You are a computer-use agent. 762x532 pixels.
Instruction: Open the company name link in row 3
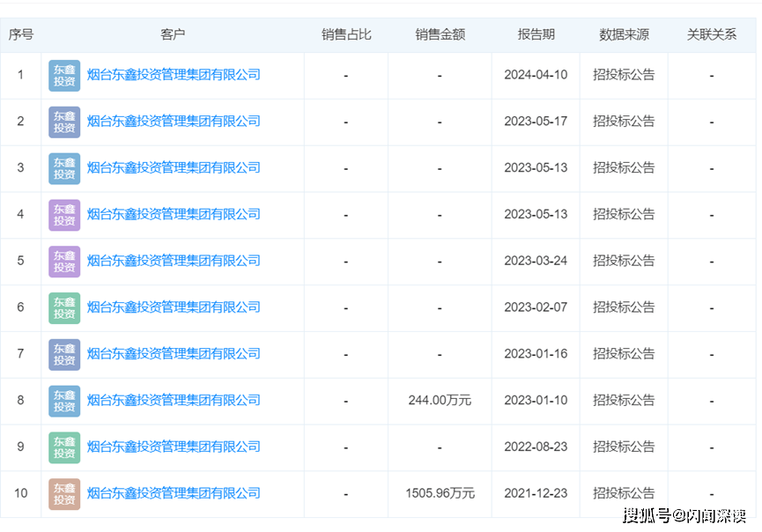[174, 167]
